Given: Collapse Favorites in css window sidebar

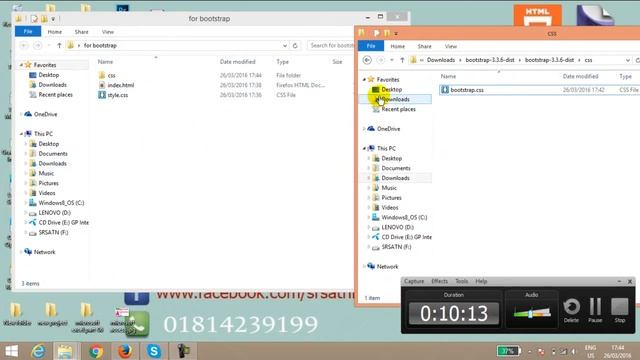Looking at the screenshot, I should 364,80.
